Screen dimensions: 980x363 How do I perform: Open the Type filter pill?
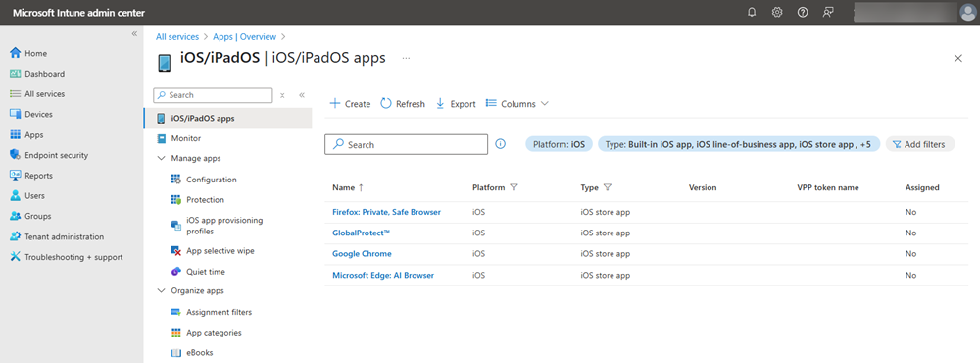[x=739, y=144]
